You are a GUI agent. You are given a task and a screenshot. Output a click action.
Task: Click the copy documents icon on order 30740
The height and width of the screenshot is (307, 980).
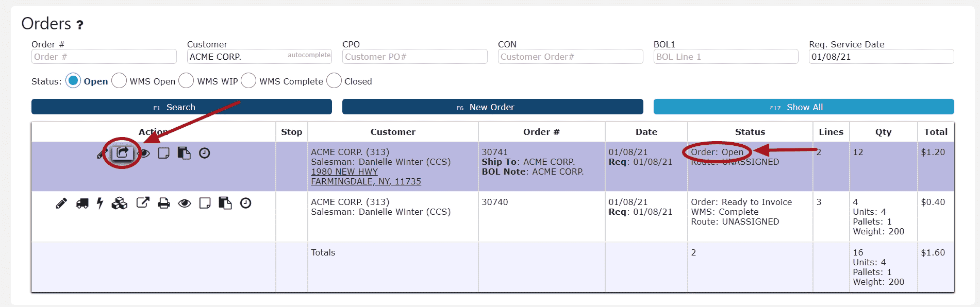[x=225, y=203]
